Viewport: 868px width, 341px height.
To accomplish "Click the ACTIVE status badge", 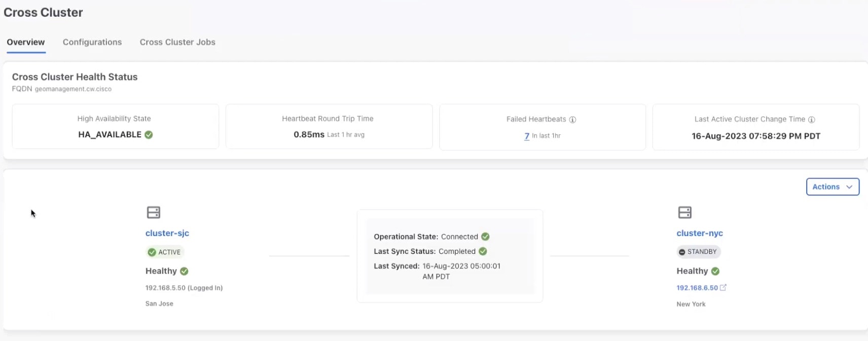I will 164,252.
